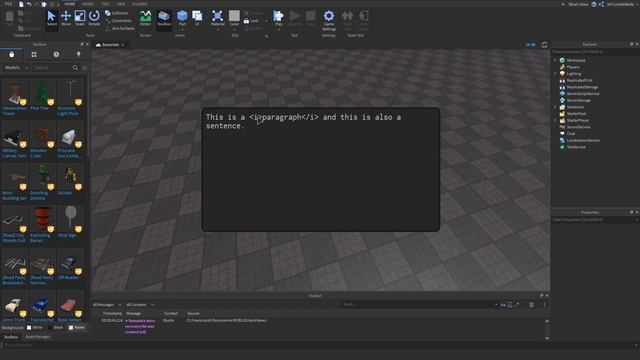This screenshot has width=640, height=360.
Task: Open the FILE menu
Action: (8, 4)
